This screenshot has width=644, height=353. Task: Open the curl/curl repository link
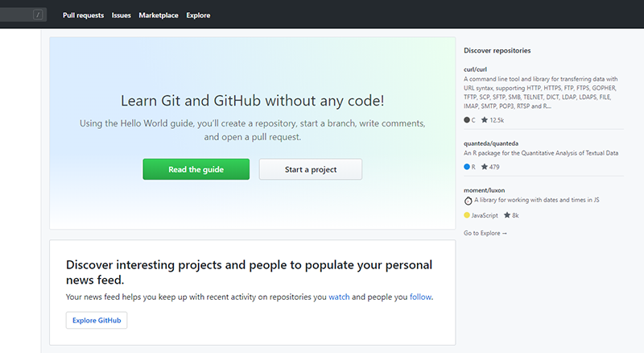pos(476,69)
